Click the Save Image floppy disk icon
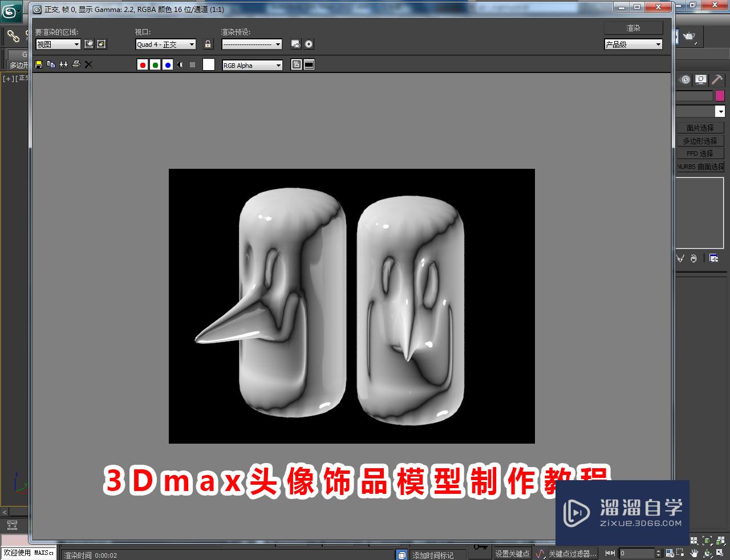730x560 pixels. pos(39,64)
